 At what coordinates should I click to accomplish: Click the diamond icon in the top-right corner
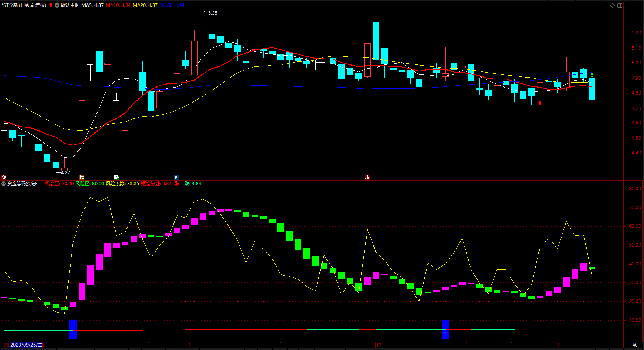(x=612, y=5)
